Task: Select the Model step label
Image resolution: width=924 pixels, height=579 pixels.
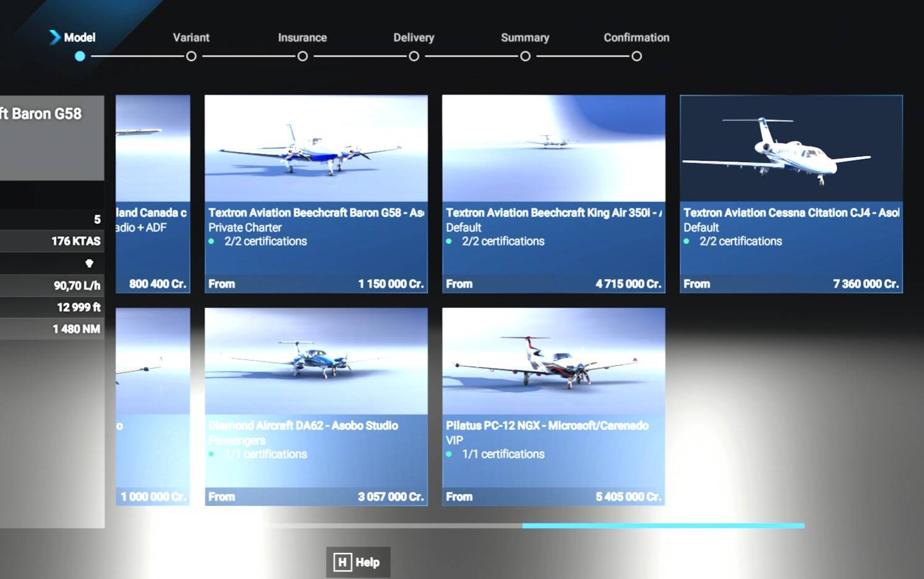Action: pos(80,37)
